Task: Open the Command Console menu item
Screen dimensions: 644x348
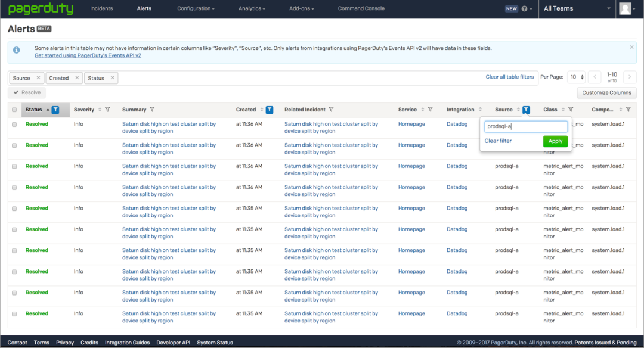Action: click(x=361, y=8)
